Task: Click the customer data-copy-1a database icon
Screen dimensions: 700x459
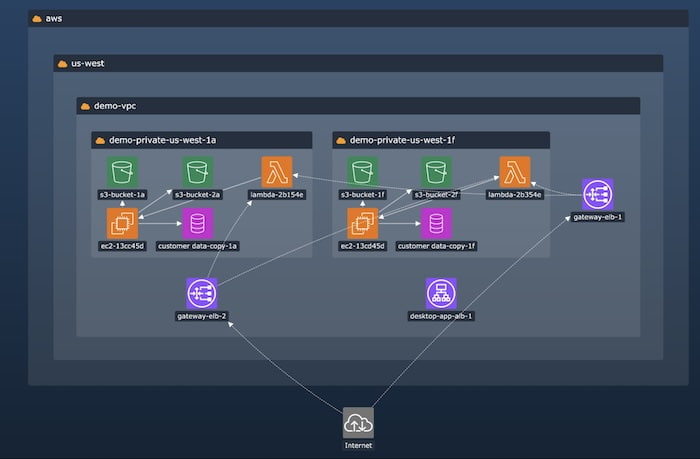Action: (x=197, y=223)
